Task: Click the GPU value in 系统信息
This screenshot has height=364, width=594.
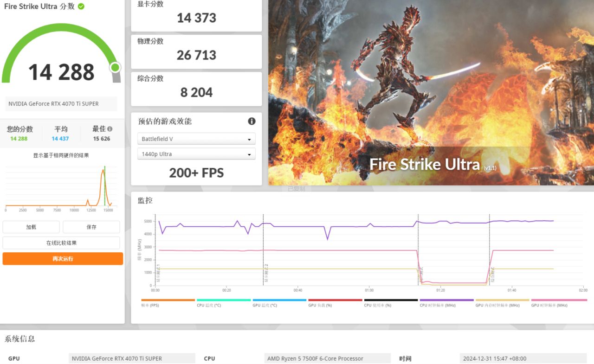Action: pos(132,358)
